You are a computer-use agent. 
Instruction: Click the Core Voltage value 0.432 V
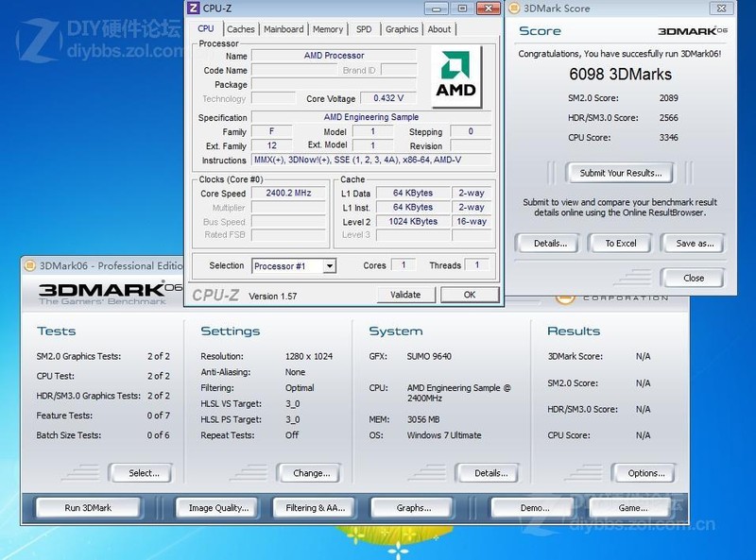point(388,98)
